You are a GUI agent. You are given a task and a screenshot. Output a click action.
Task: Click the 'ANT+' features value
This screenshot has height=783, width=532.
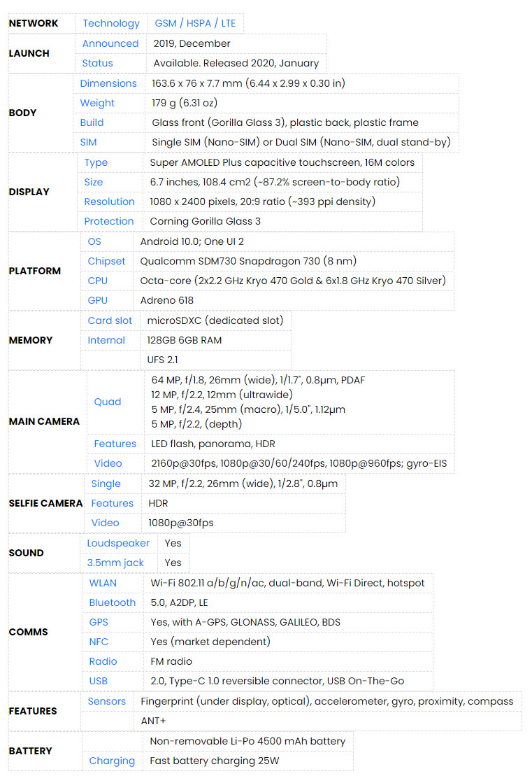153,721
